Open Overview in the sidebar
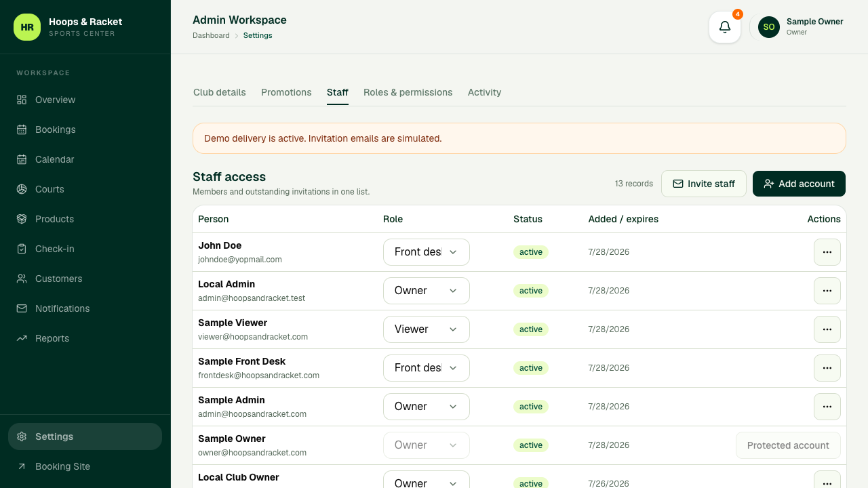The width and height of the screenshot is (868, 488). pyautogui.click(x=85, y=100)
